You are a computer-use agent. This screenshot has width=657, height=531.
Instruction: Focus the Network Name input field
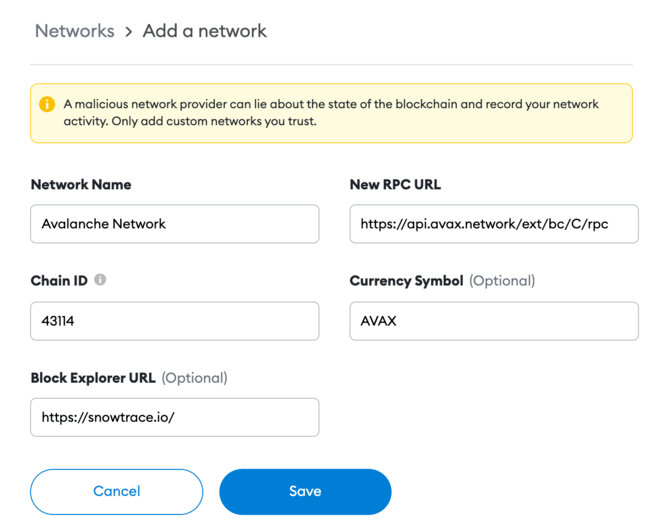point(175,224)
